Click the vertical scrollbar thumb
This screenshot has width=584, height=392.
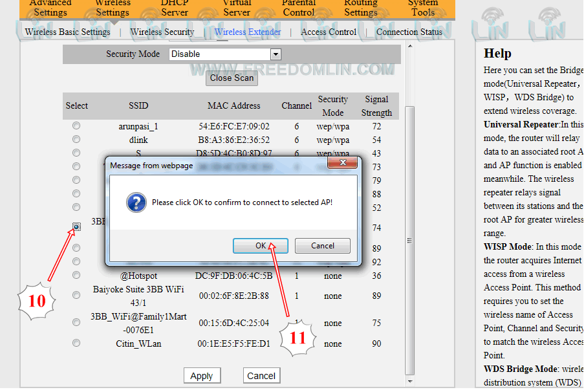click(409, 241)
